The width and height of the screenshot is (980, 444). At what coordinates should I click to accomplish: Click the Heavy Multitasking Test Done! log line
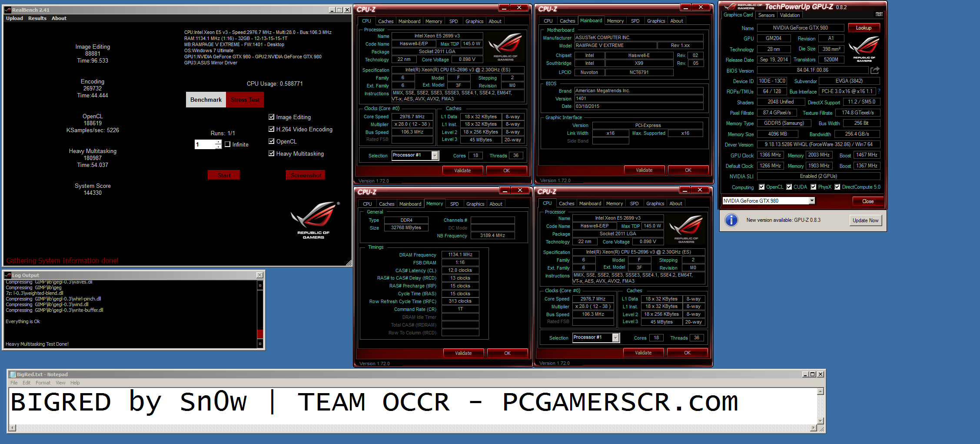37,344
